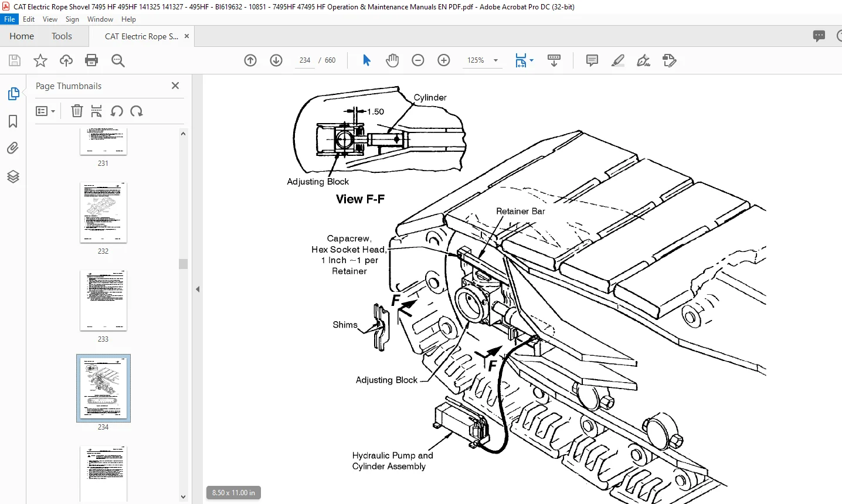Image resolution: width=842 pixels, height=504 pixels.
Task: Click thumbnails scrollbar up arrow
Action: (x=183, y=134)
